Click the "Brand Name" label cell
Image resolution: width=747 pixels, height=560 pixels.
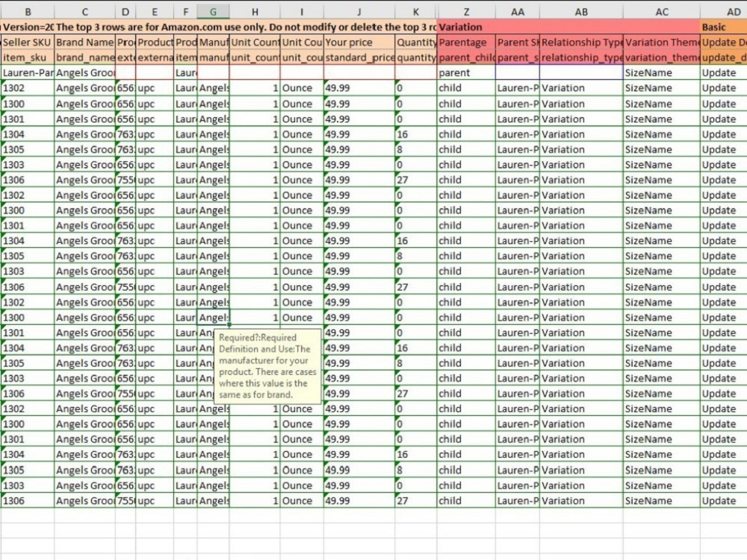(85, 43)
